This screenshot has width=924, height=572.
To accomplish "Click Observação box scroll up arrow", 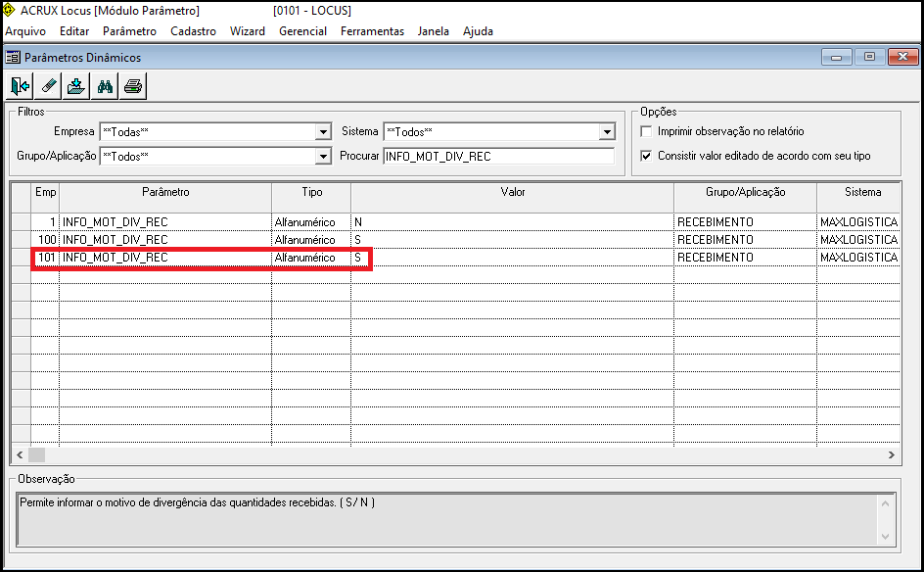I will tap(885, 503).
